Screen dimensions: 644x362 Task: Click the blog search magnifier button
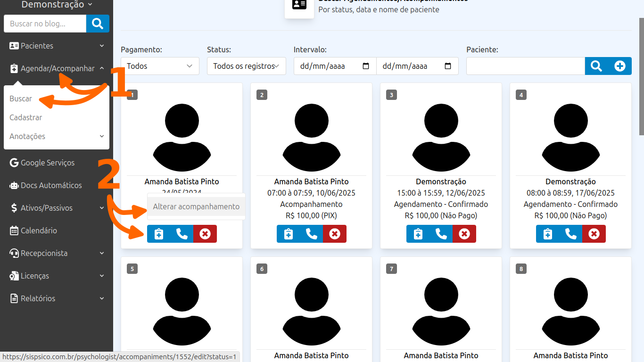click(98, 24)
